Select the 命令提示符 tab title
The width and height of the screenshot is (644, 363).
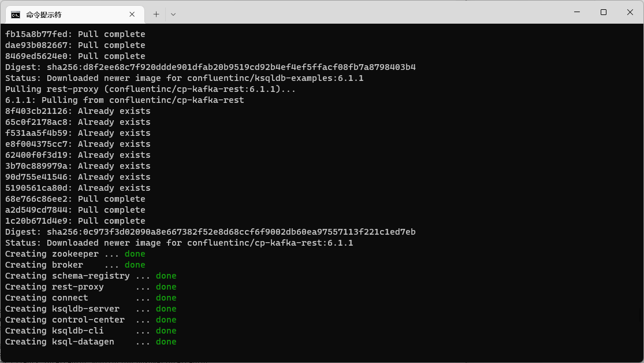click(x=44, y=14)
